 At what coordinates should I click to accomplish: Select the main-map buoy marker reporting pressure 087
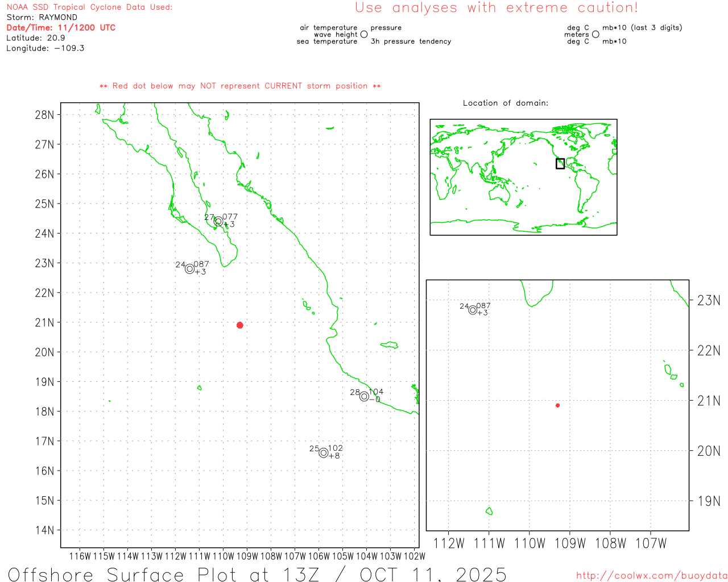[190, 269]
